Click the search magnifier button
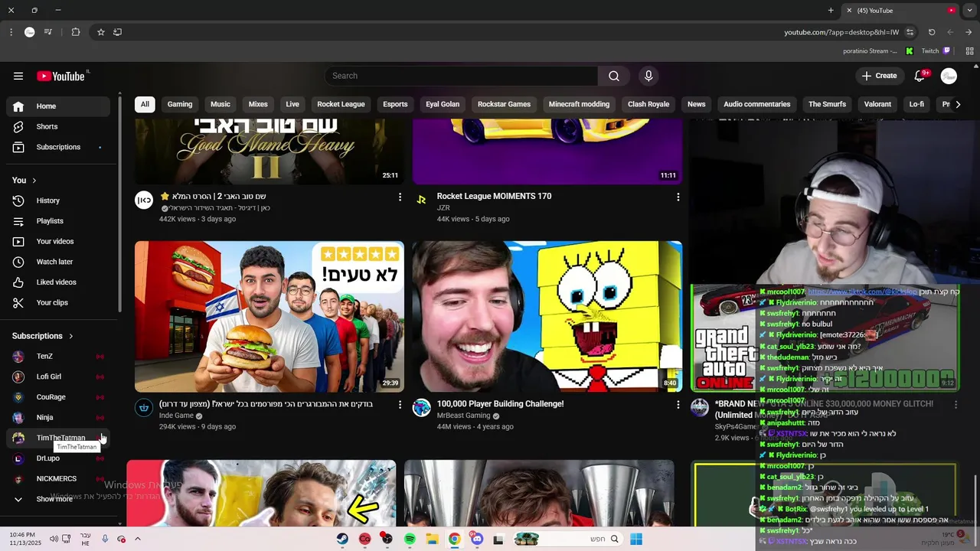Screen dimensions: 980x551 (x=614, y=76)
